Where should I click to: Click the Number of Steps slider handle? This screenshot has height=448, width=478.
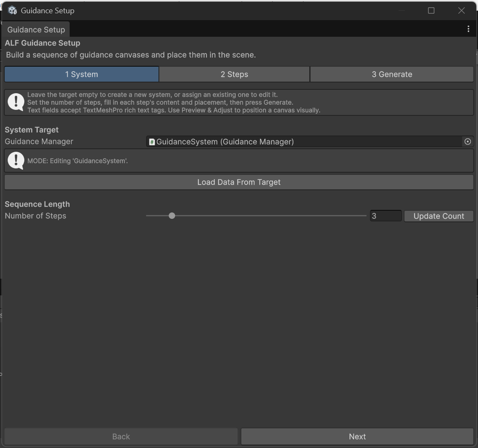tap(172, 215)
